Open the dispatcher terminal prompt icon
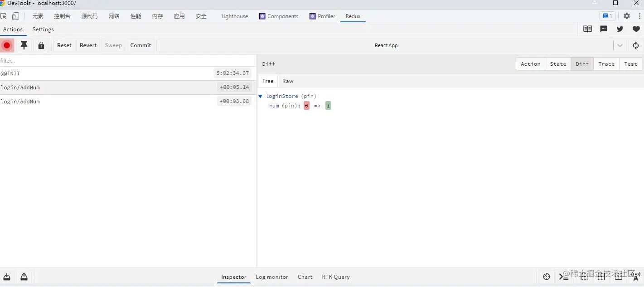The height and width of the screenshot is (287, 644). pos(564,277)
